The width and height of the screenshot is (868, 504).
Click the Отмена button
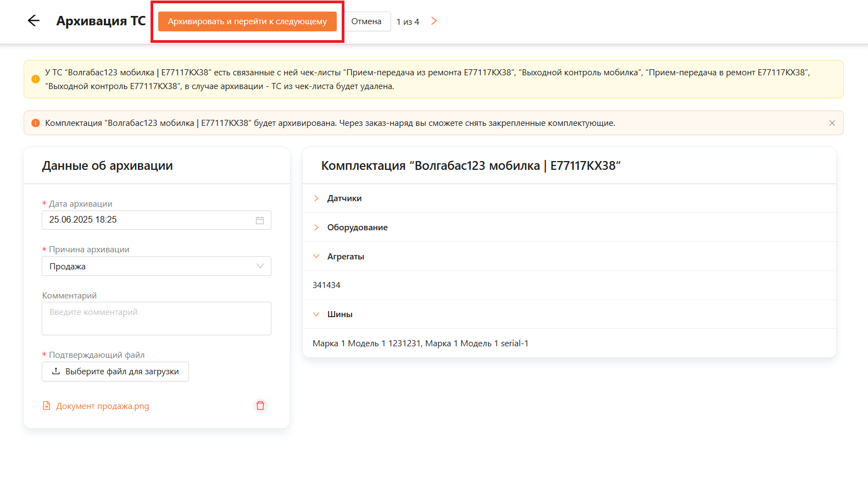coord(366,21)
